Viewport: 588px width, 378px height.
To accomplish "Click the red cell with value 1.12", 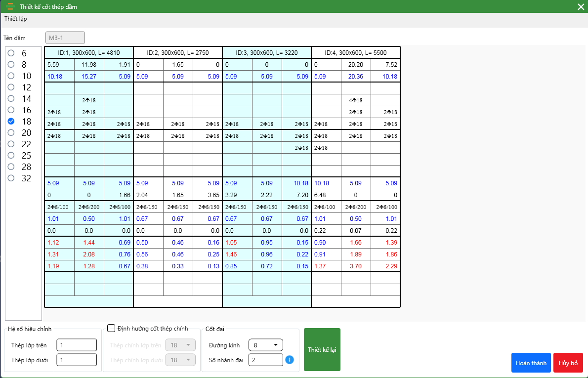I will [x=59, y=243].
